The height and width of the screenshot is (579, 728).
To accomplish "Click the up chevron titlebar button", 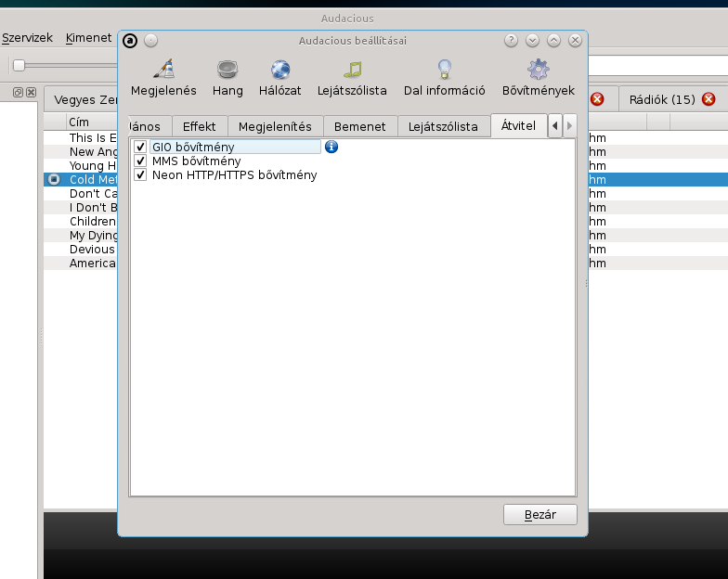I will (553, 41).
